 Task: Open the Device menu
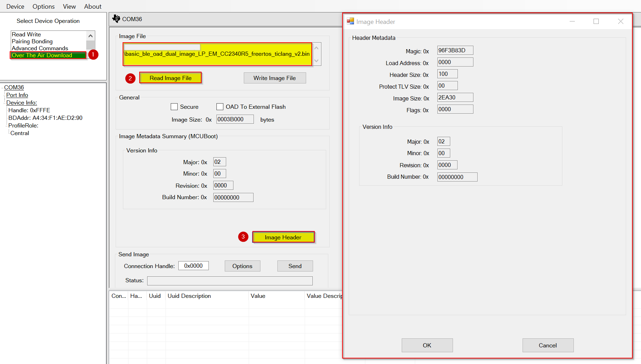click(x=15, y=6)
